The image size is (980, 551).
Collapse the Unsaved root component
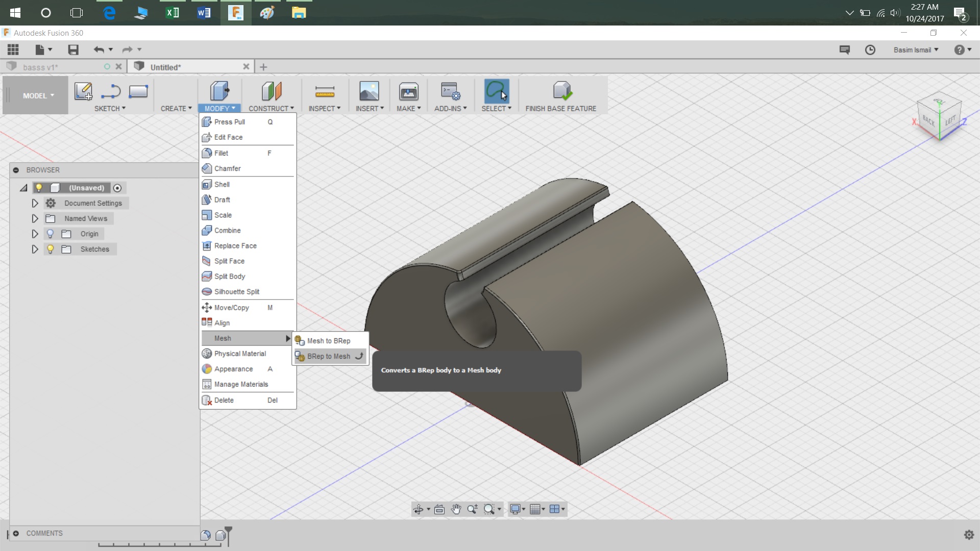[x=23, y=188]
